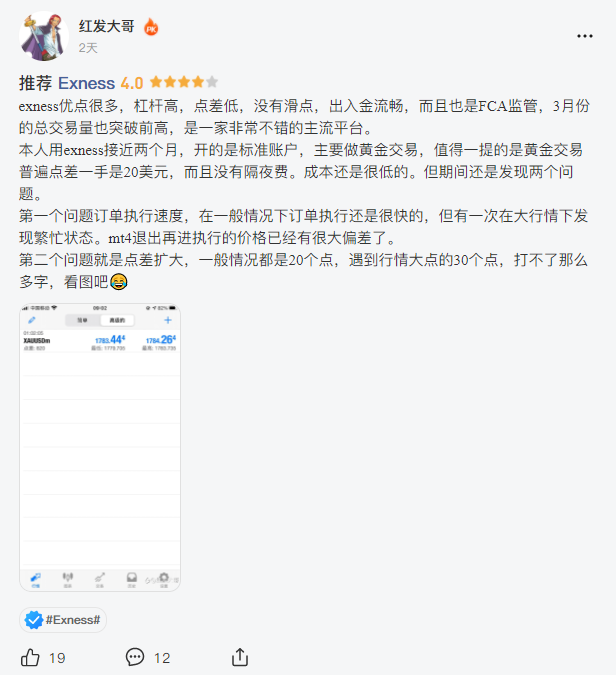The image size is (616, 675).
Task: Click the like count 19
Action: pos(57,658)
